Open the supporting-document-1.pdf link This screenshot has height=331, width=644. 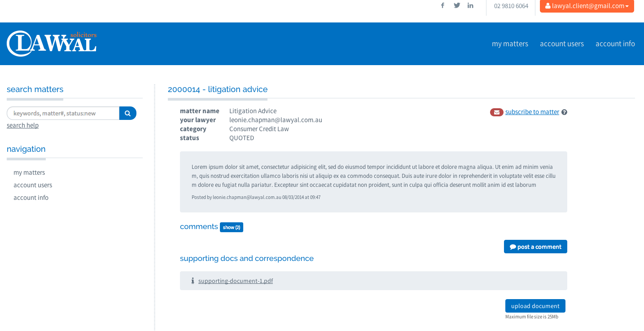(235, 281)
